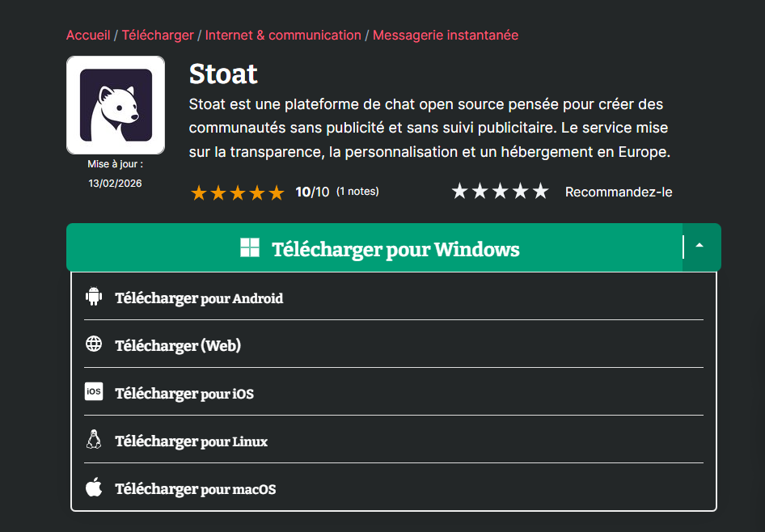This screenshot has width=765, height=532.
Task: Click the Windows logo in the green button
Action: pos(250,248)
